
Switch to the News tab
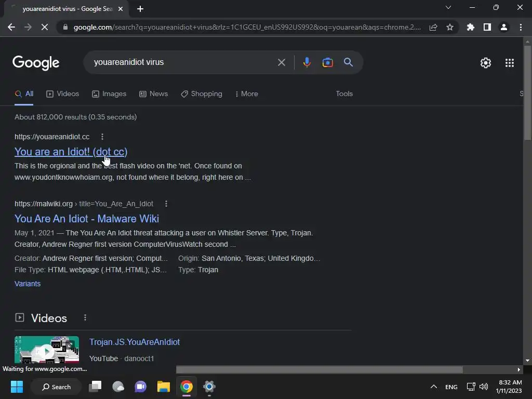click(x=153, y=94)
